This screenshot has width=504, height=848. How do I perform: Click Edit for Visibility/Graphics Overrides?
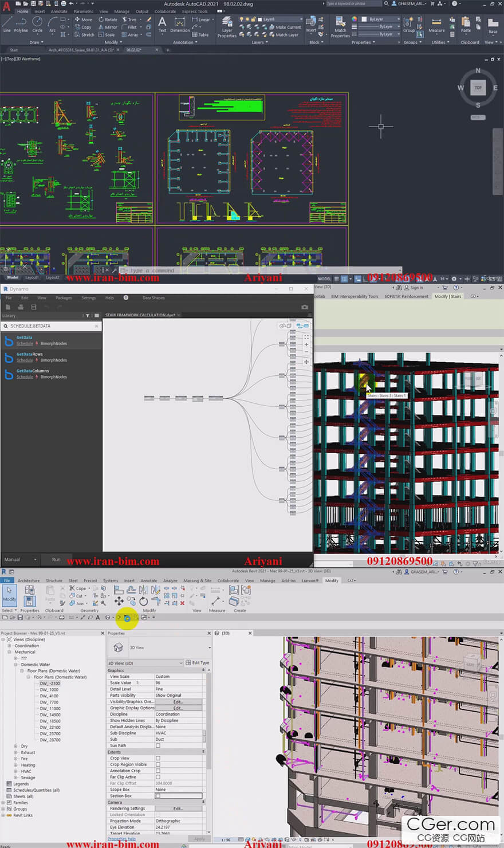click(x=179, y=701)
